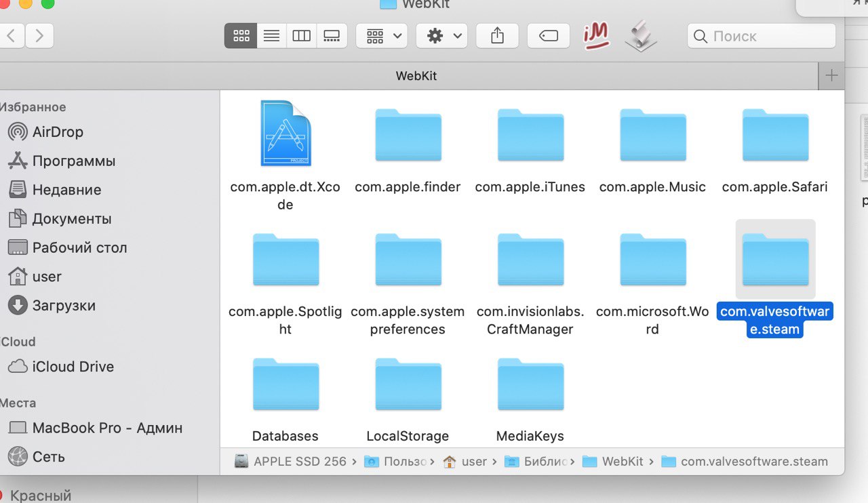This screenshot has width=868, height=503.
Task: Select the com.apple.iTunes folder
Action: 530,135
